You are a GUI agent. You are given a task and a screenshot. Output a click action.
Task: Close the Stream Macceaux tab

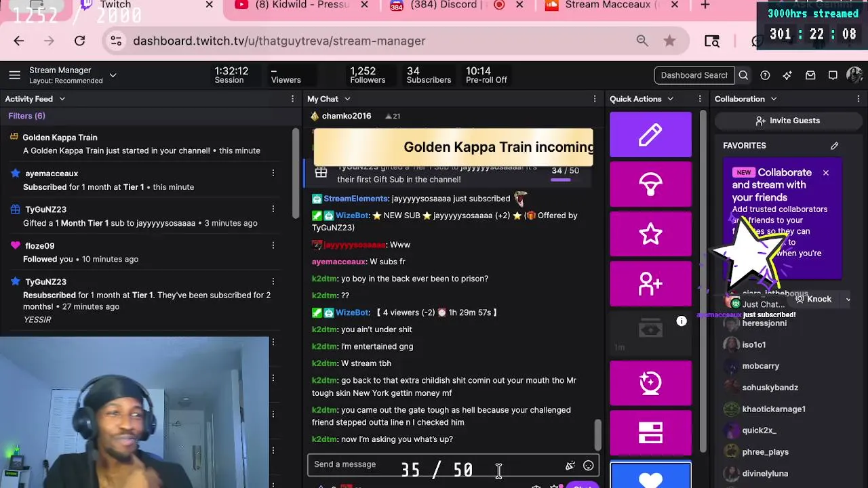tap(674, 5)
